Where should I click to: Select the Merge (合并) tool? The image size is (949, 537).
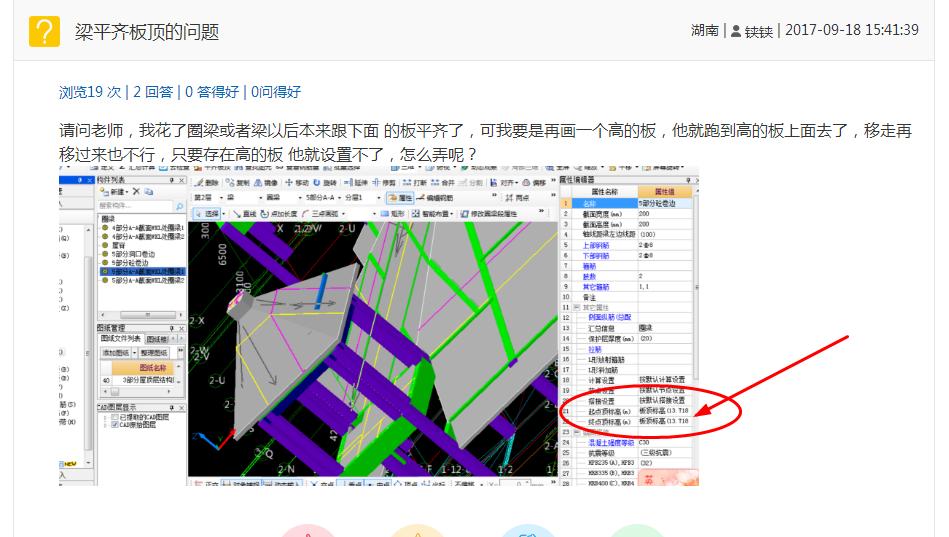(443, 182)
